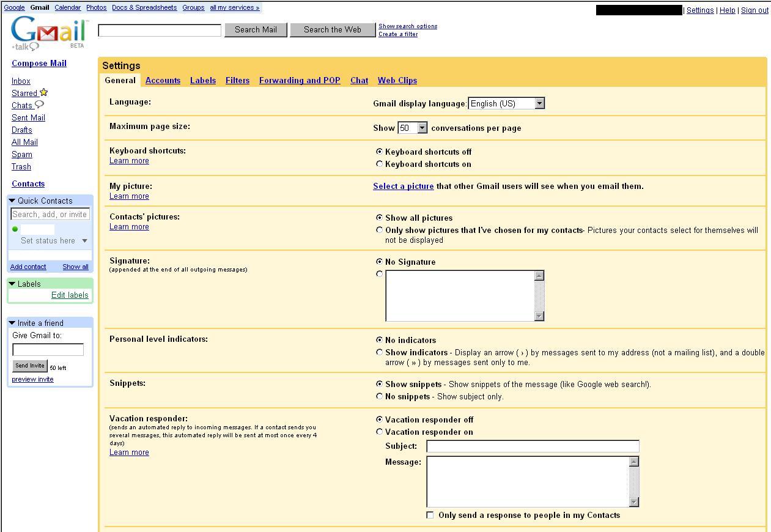Click the Gmail logo icon
This screenshot has width=771, height=532.
click(x=48, y=32)
